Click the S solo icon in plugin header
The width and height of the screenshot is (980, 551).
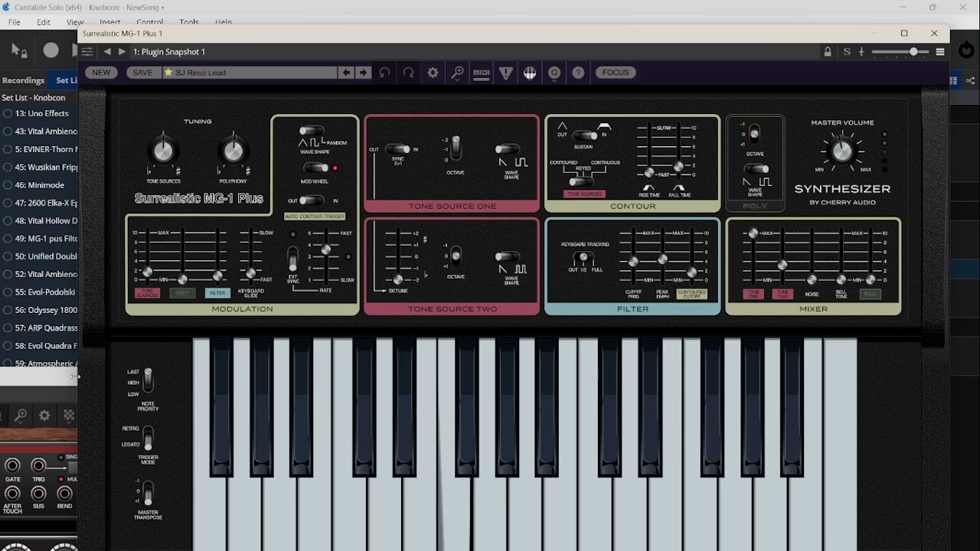click(x=847, y=52)
